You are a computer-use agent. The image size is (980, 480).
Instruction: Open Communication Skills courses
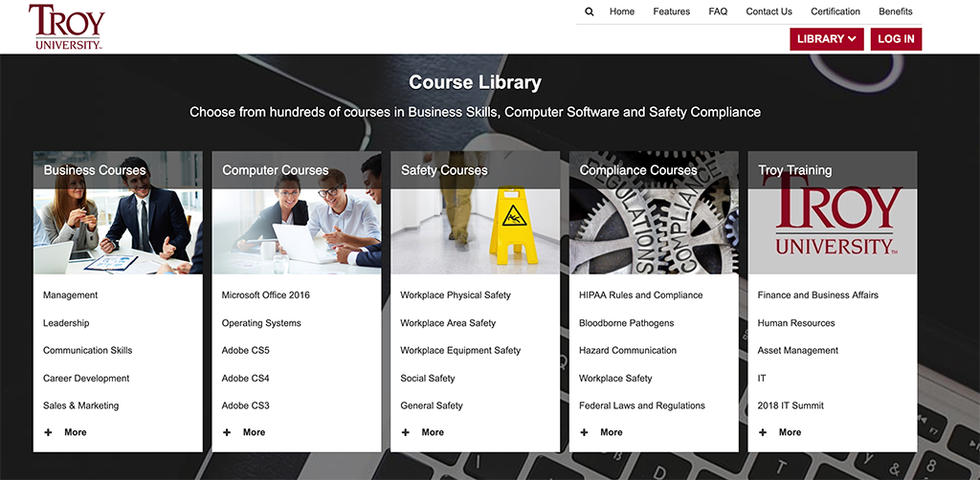click(x=87, y=350)
